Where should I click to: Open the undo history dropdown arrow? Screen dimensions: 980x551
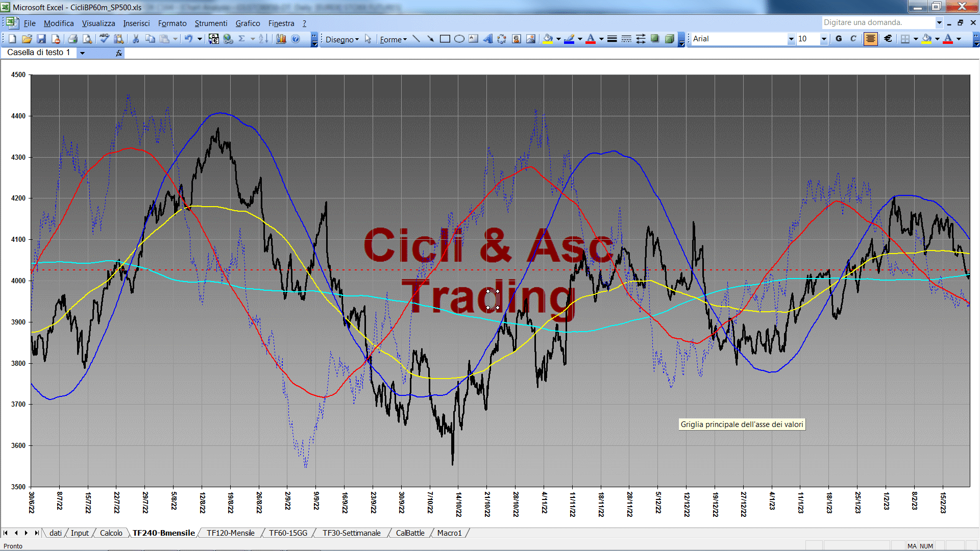(x=200, y=39)
